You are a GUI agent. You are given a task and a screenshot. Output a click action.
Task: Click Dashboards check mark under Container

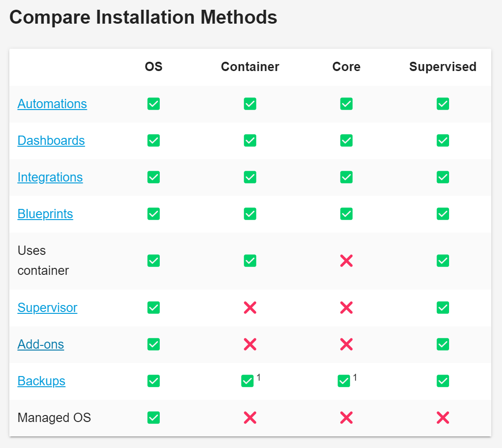[x=250, y=141]
